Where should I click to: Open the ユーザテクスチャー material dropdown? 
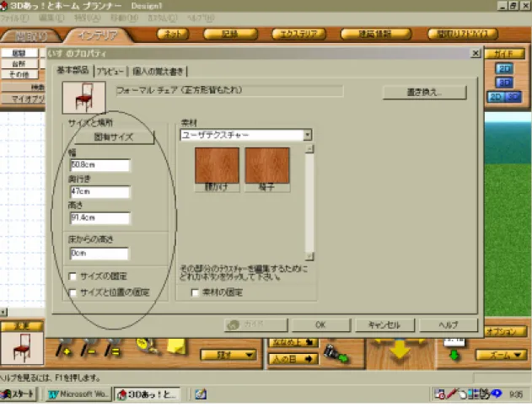click(308, 135)
